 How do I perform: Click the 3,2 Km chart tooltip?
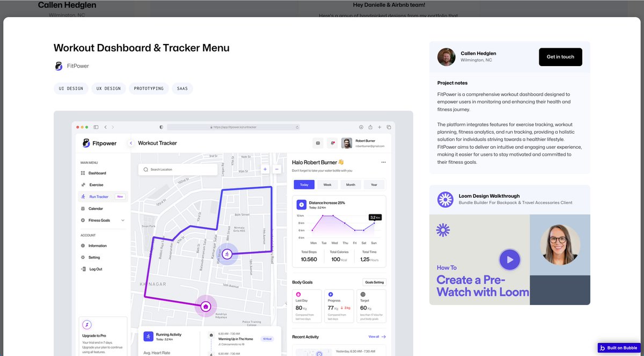tap(375, 217)
